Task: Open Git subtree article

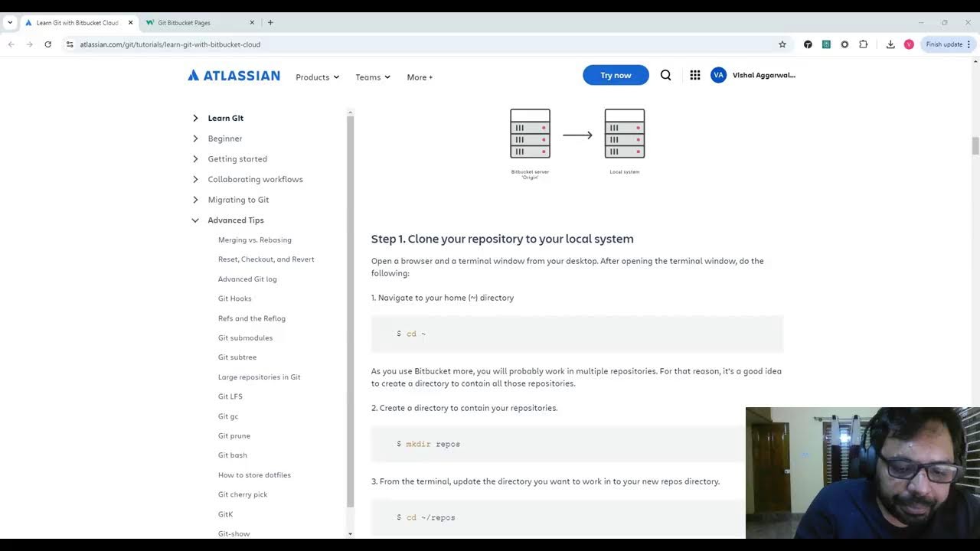Action: (x=237, y=357)
